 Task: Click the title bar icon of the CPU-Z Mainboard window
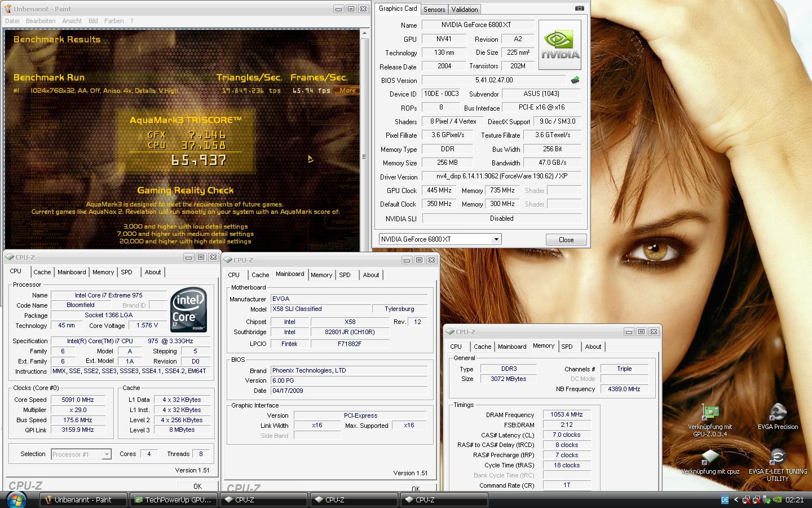point(228,260)
